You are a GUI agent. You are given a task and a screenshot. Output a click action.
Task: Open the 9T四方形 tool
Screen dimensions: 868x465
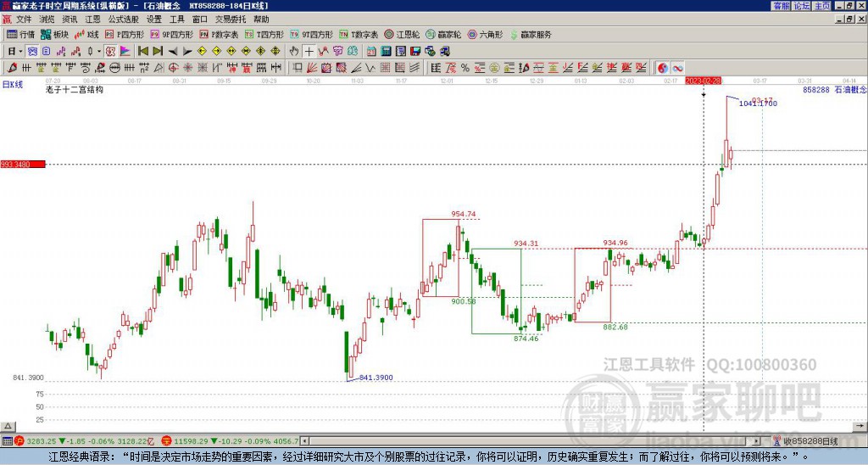(x=311, y=34)
